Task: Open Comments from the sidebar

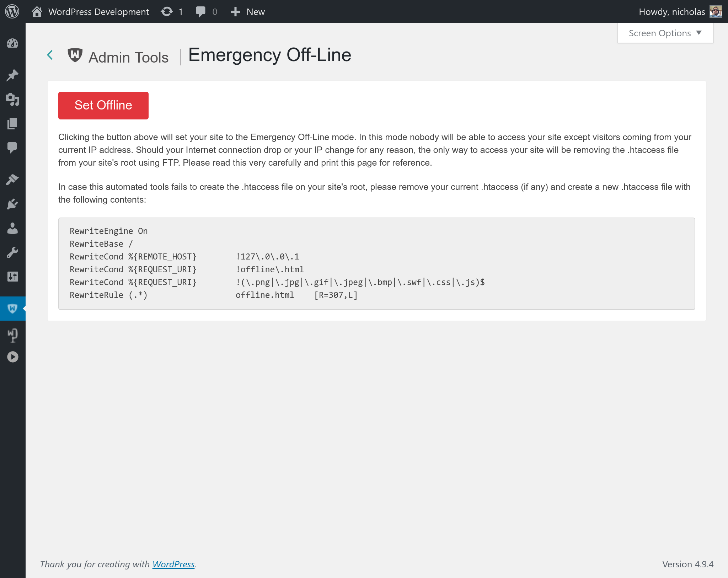Action: click(12, 148)
